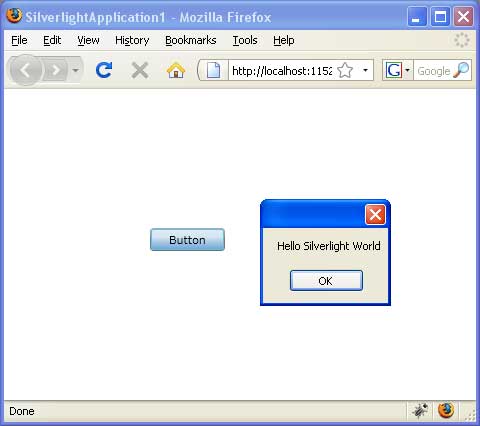Click the localhost URL address field
This screenshot has width=480, height=426.
pos(282,71)
